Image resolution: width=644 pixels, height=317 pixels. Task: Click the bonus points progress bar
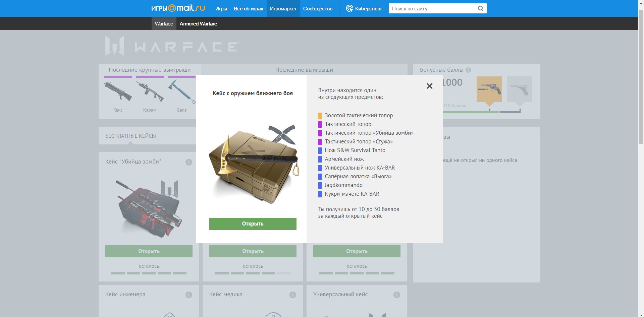(x=482, y=112)
